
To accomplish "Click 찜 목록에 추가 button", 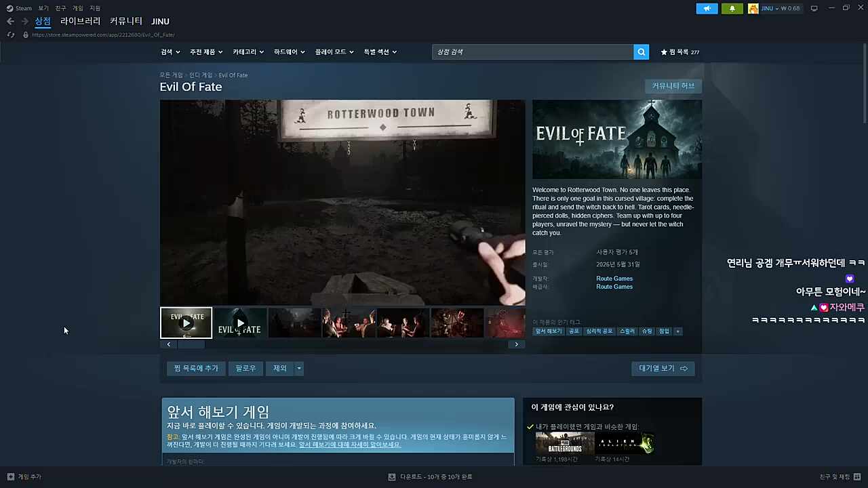I will 196,368.
